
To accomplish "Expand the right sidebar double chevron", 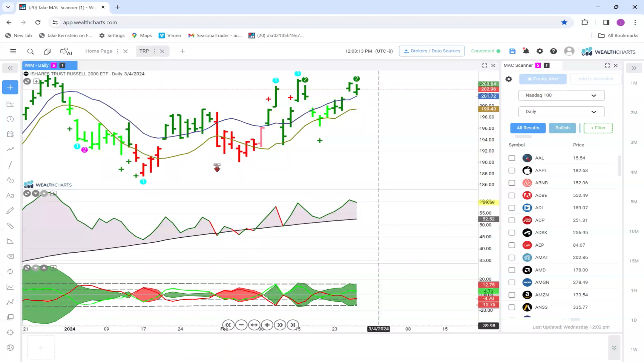I will (634, 68).
